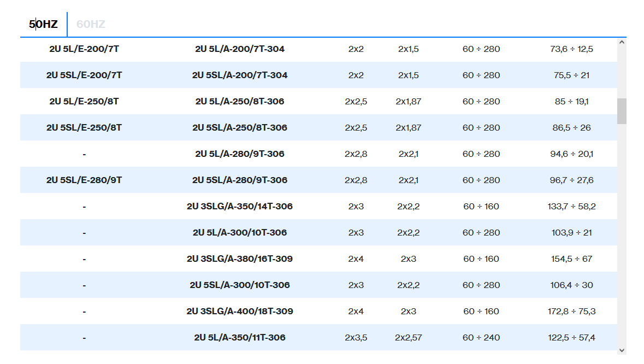Open model 2U 5L/E-250/8T
Image resolution: width=644 pixels, height=364 pixels.
(84, 101)
